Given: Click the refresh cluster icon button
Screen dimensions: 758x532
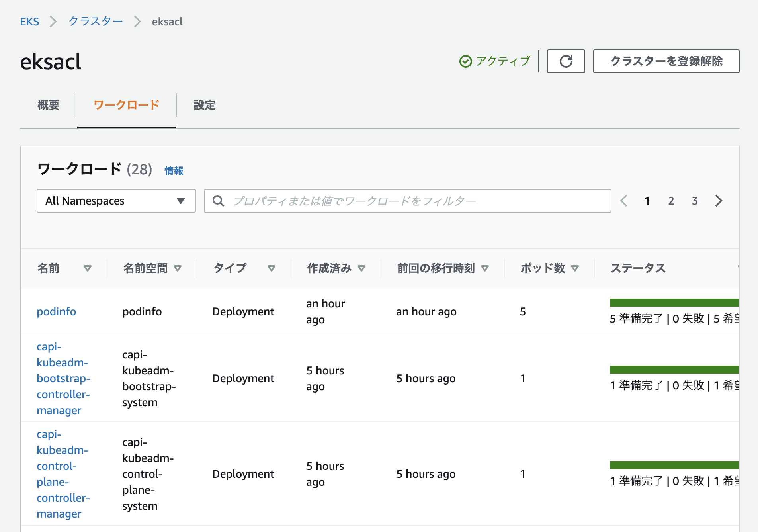Looking at the screenshot, I should pyautogui.click(x=566, y=61).
